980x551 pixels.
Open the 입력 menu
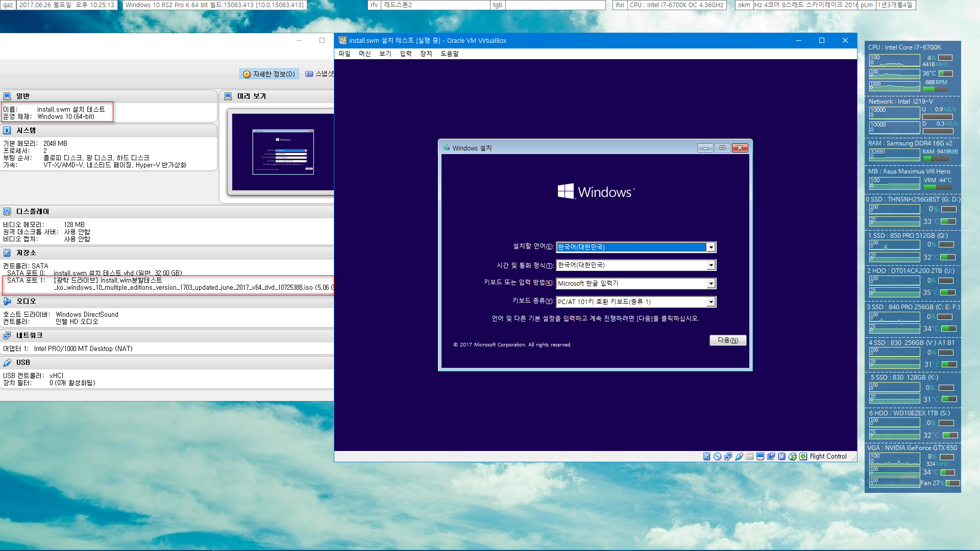click(406, 54)
